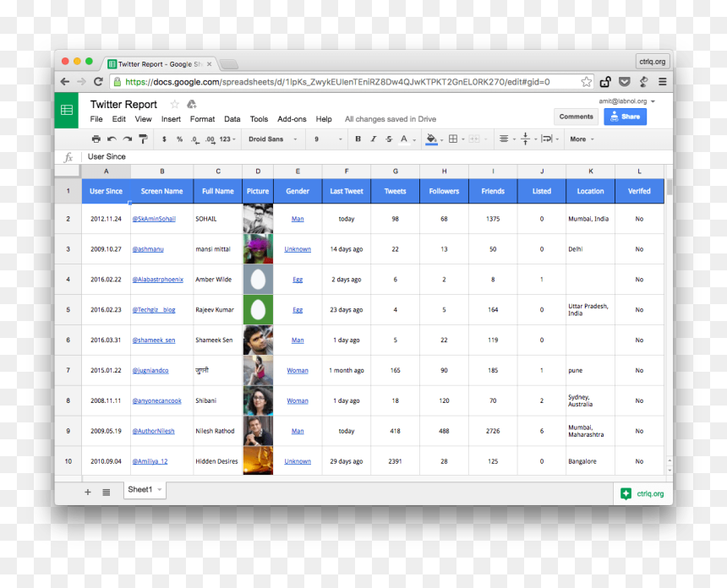The width and height of the screenshot is (727, 588).
Task: Star the Twitter Report document
Action: [174, 104]
